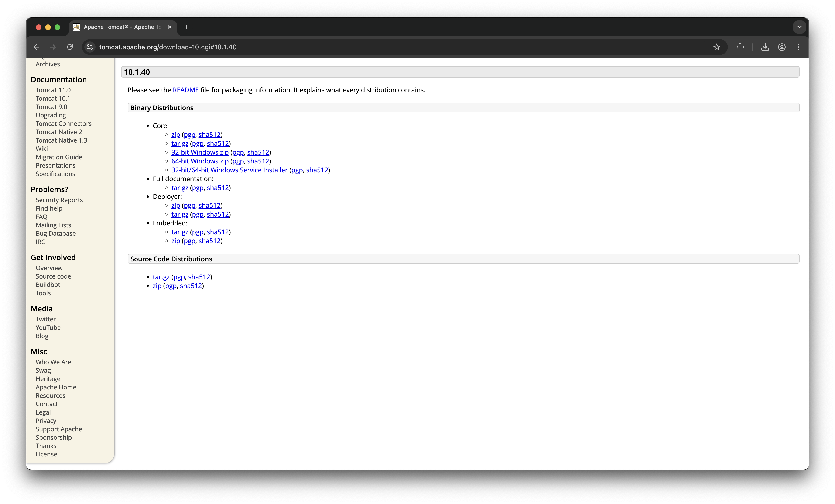The height and width of the screenshot is (504, 835).
Task: Open a new browser tab
Action: [186, 27]
